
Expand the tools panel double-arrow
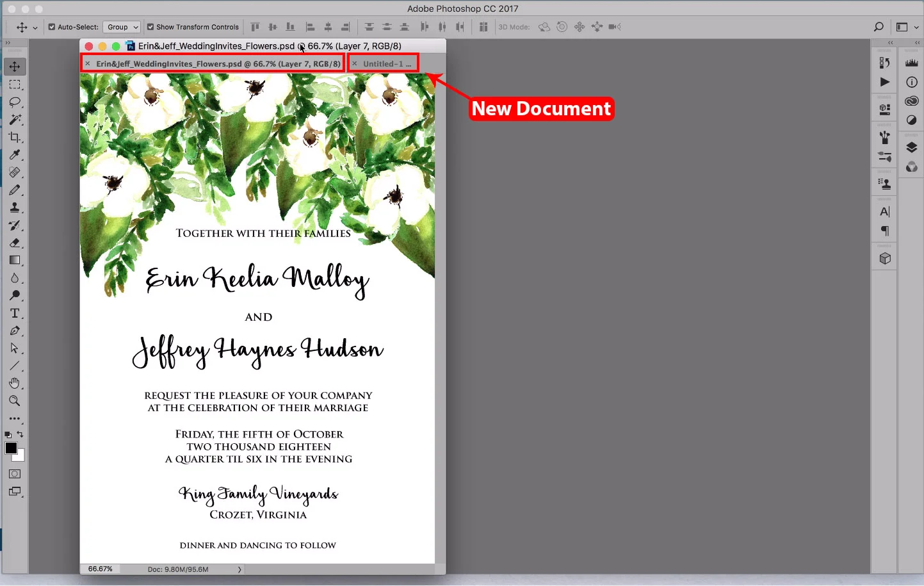pyautogui.click(x=8, y=43)
